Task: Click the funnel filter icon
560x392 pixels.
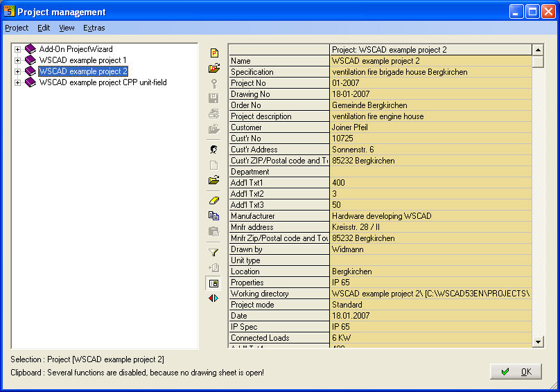Action: [214, 252]
